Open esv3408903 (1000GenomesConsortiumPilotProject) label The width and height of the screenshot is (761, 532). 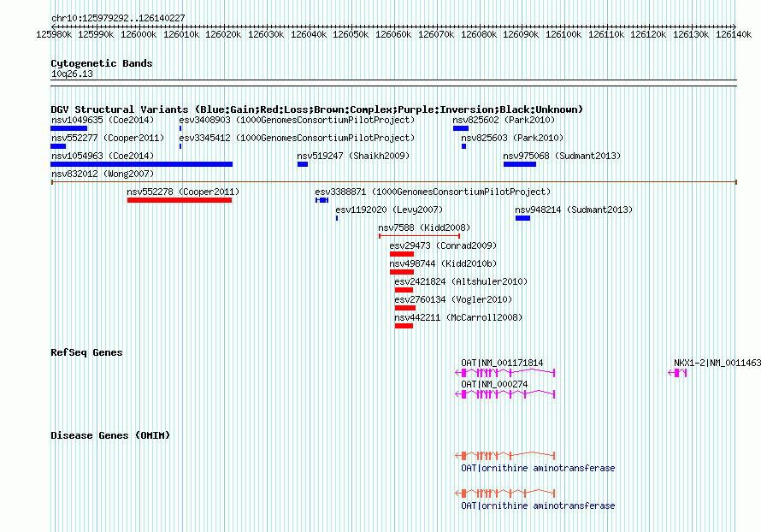[297, 120]
